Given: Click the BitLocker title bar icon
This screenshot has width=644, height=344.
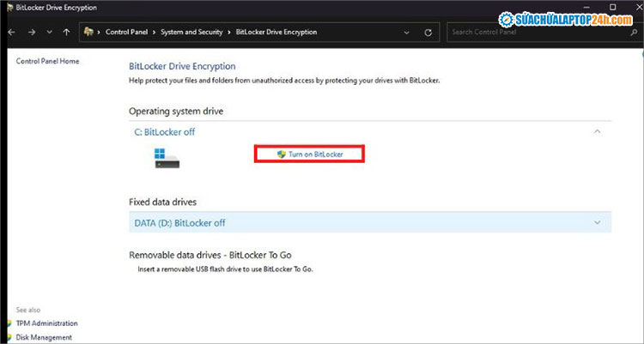Looking at the screenshot, I should coord(9,8).
